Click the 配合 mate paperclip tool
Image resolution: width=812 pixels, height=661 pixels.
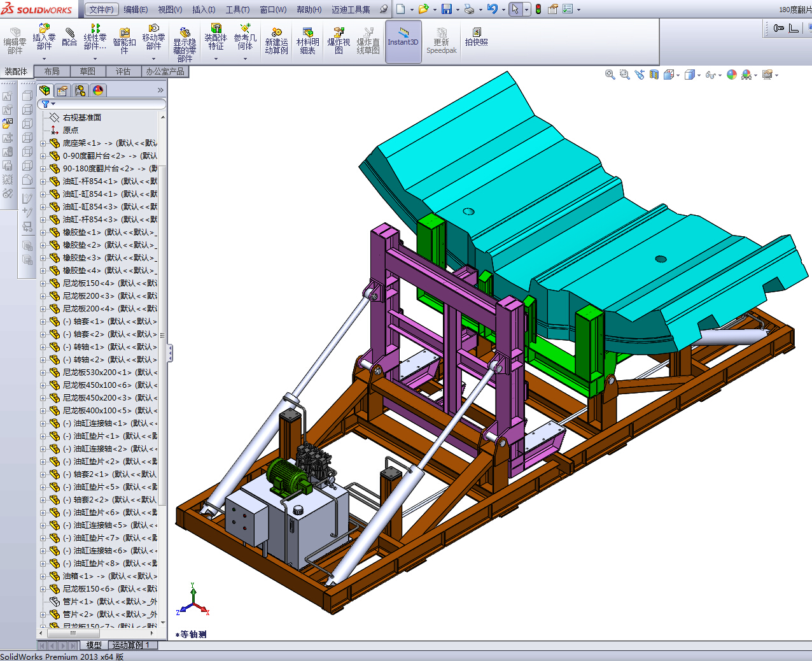69,38
